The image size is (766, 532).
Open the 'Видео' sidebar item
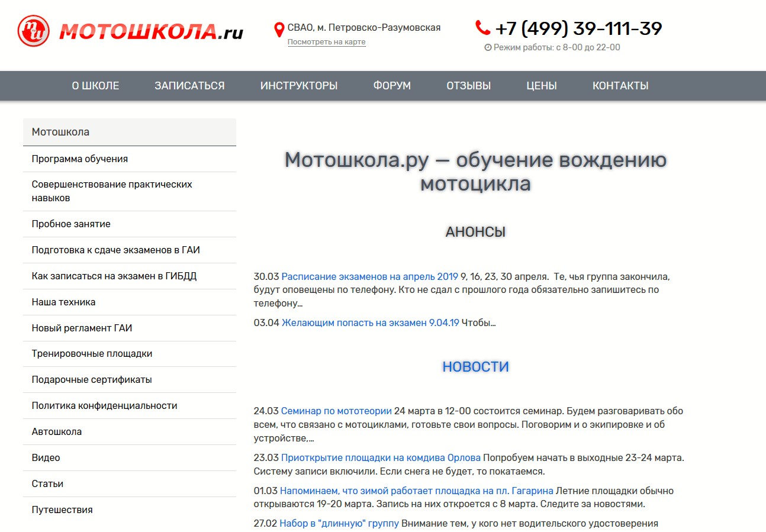pos(130,458)
